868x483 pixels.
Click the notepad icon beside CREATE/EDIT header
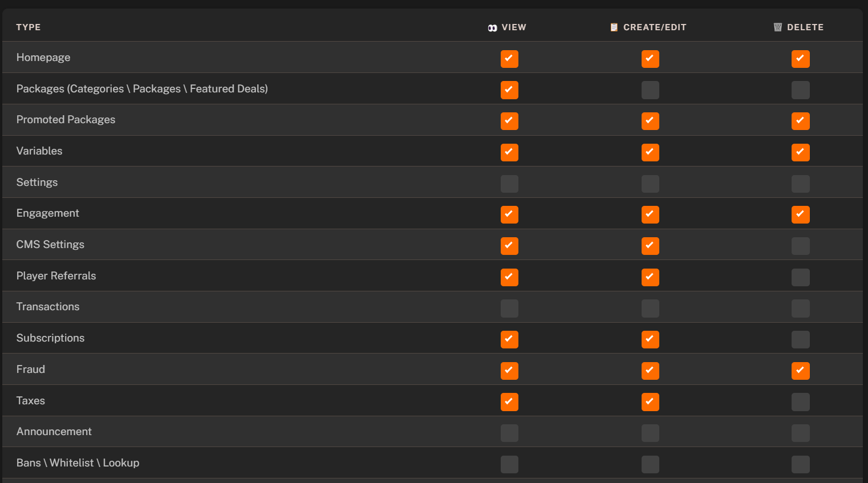point(614,27)
